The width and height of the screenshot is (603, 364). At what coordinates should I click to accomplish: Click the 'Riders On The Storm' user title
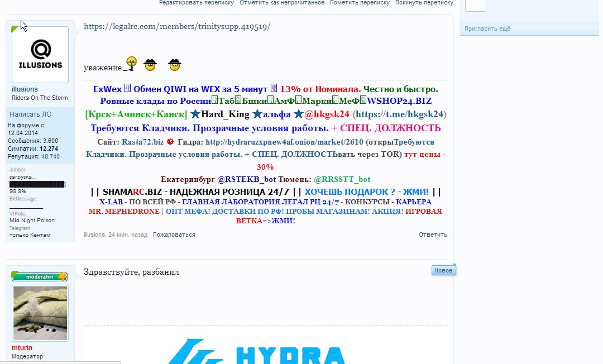click(40, 98)
